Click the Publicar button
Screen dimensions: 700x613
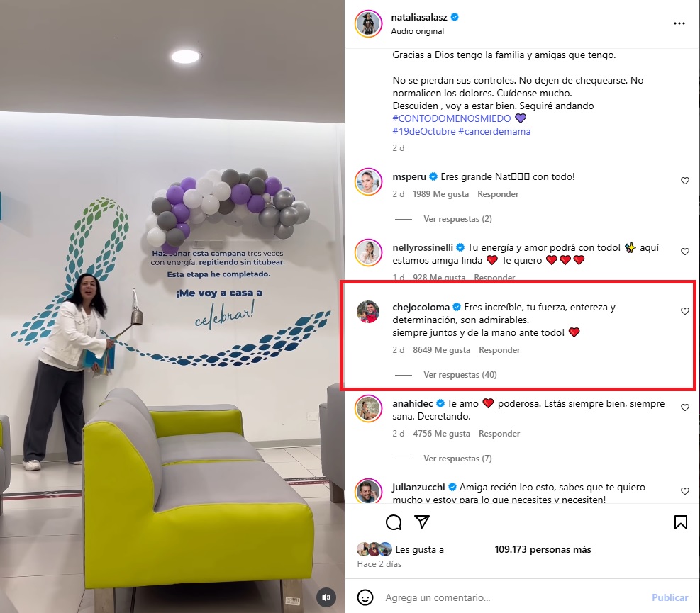coord(670,597)
